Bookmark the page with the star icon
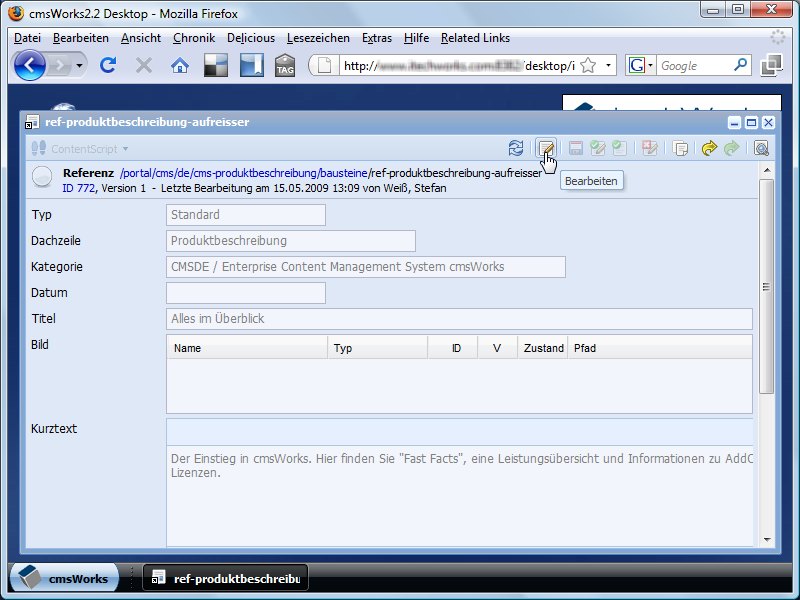Screen dimensions: 800x600 [x=588, y=65]
